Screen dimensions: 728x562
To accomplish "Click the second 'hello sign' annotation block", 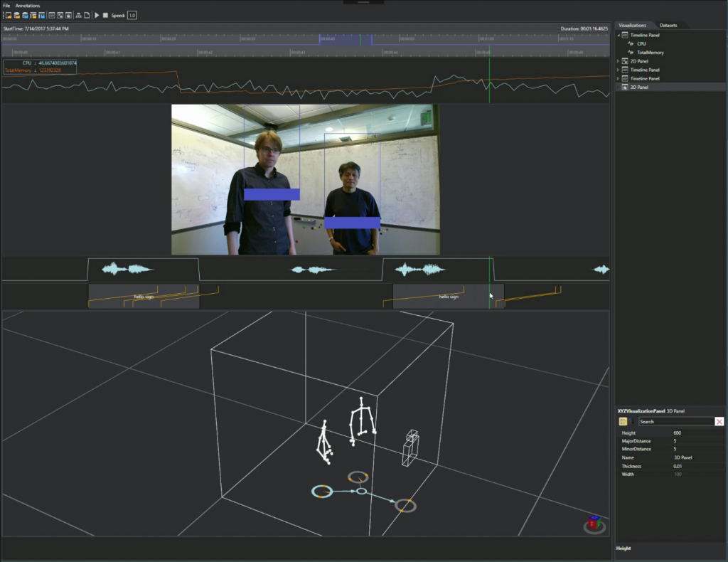I will coord(448,296).
